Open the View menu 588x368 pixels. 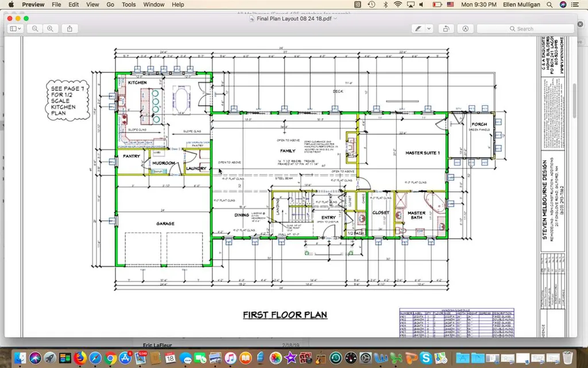[92, 5]
